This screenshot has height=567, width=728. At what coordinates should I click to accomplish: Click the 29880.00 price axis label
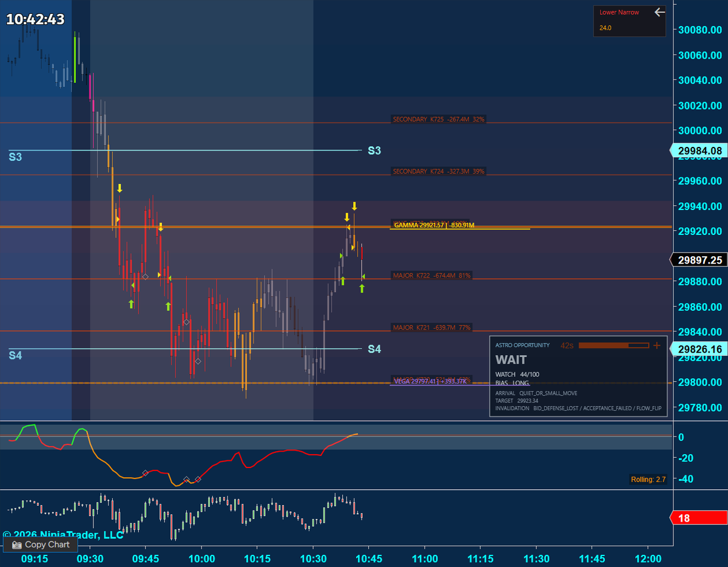pos(700,282)
